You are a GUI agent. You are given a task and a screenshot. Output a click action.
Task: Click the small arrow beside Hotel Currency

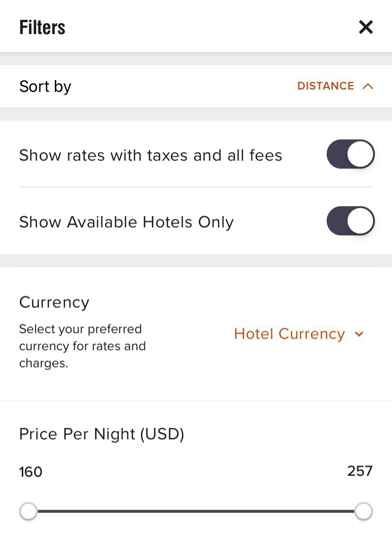[359, 334]
